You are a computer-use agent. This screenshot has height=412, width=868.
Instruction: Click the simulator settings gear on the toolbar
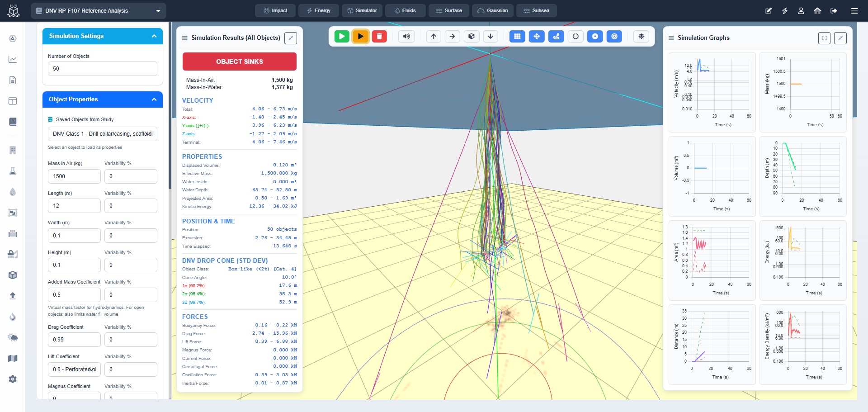(641, 36)
